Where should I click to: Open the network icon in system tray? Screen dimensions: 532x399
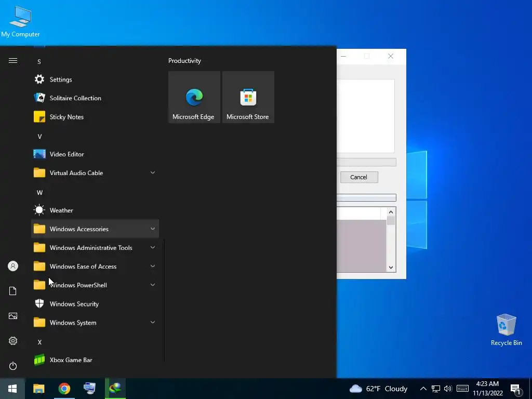(x=436, y=389)
